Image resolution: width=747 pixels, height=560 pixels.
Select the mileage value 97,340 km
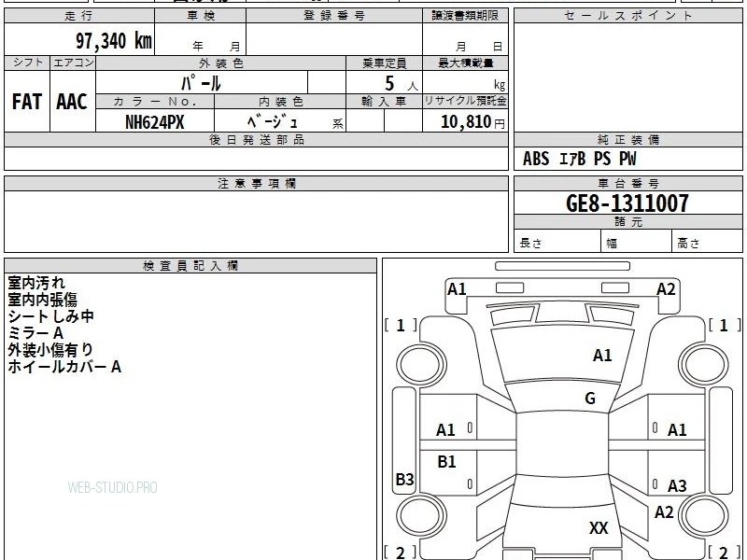coord(114,41)
